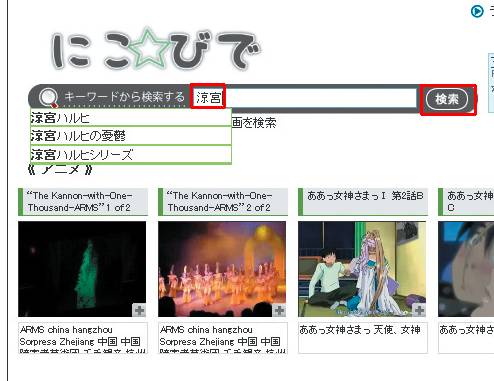Play the stage dancers video thumbnail
This screenshot has height=381, width=494.
click(222, 269)
